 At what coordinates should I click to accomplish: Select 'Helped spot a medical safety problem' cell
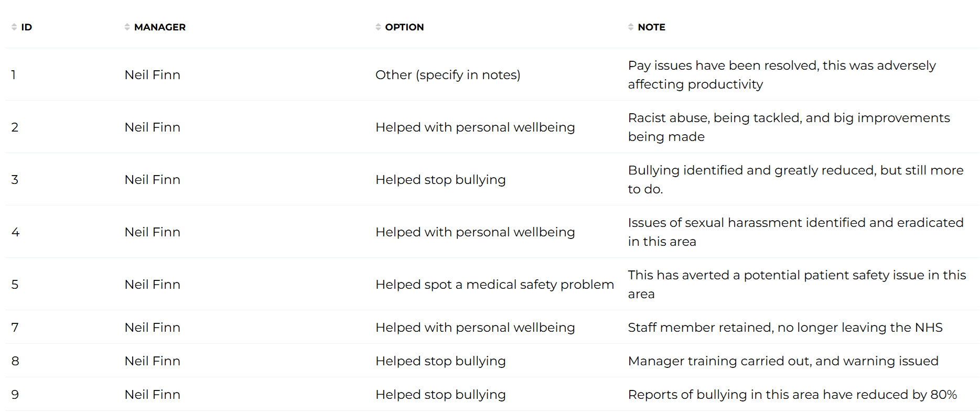(x=494, y=285)
